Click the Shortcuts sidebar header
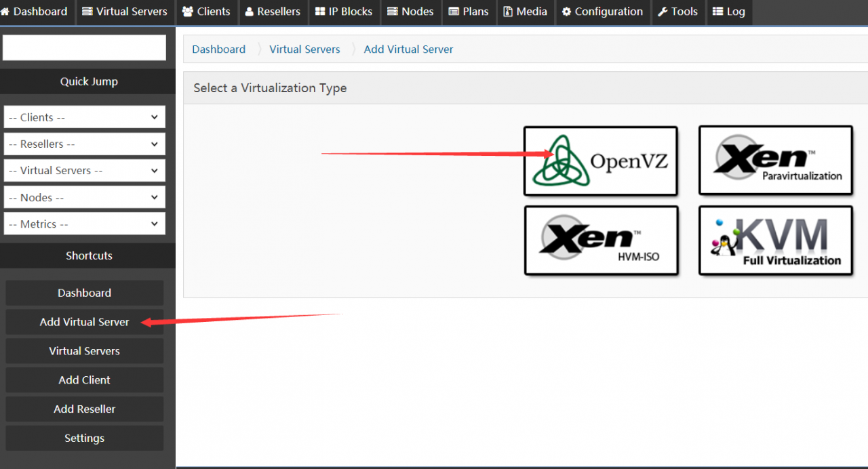868x469 pixels. (89, 256)
